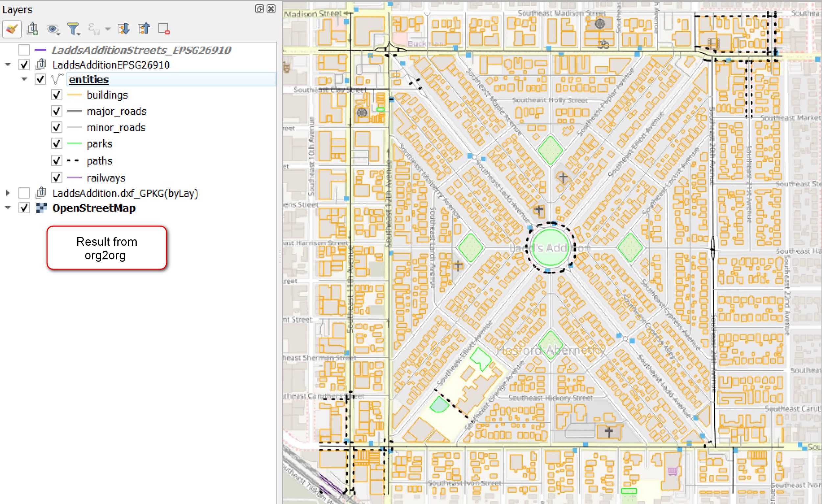822x504 pixels.
Task: Select the OpenStreetMap layer
Action: click(94, 208)
